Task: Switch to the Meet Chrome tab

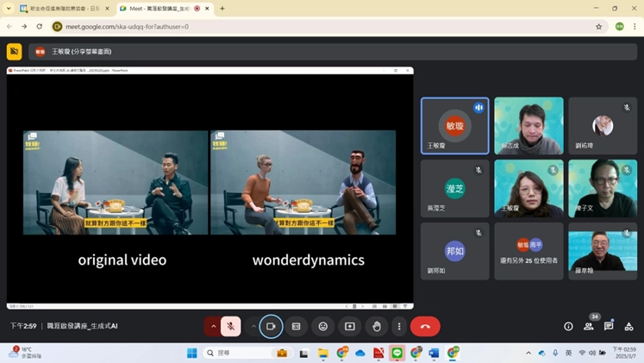Action: click(x=165, y=9)
